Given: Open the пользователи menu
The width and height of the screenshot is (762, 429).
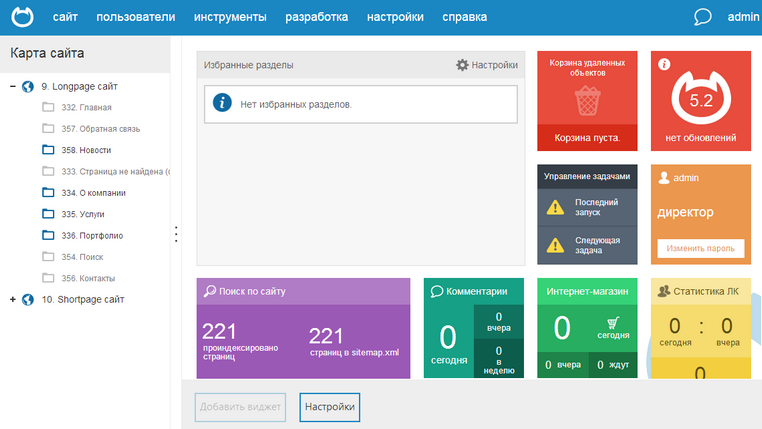Looking at the screenshot, I should [x=136, y=17].
